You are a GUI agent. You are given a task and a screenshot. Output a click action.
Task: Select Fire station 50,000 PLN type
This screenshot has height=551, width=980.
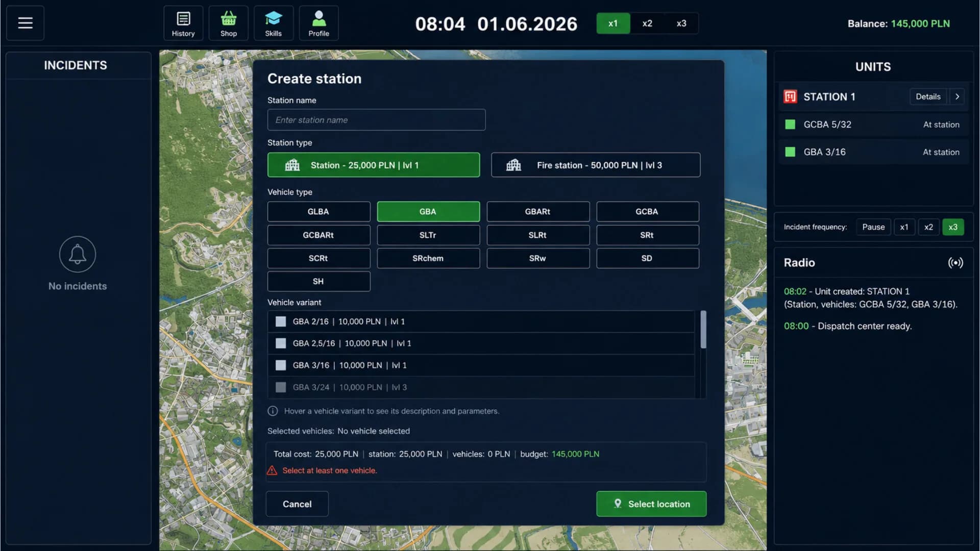(x=596, y=165)
